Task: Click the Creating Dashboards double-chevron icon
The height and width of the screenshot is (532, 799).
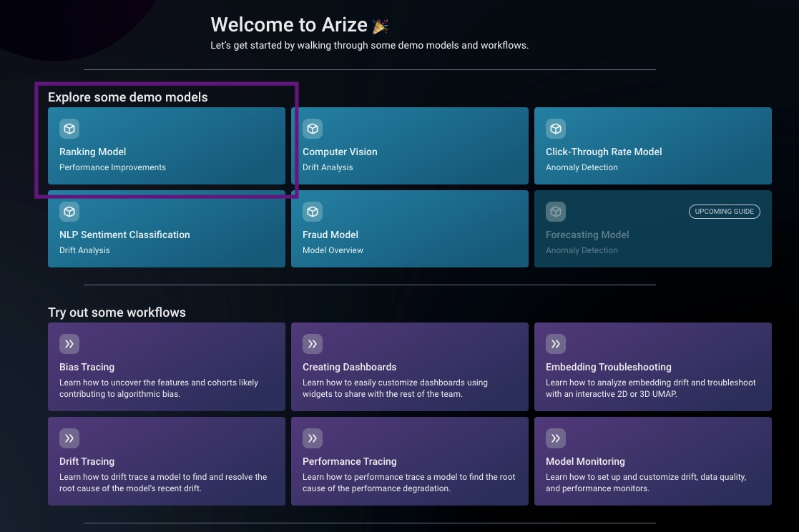Action: (x=313, y=344)
